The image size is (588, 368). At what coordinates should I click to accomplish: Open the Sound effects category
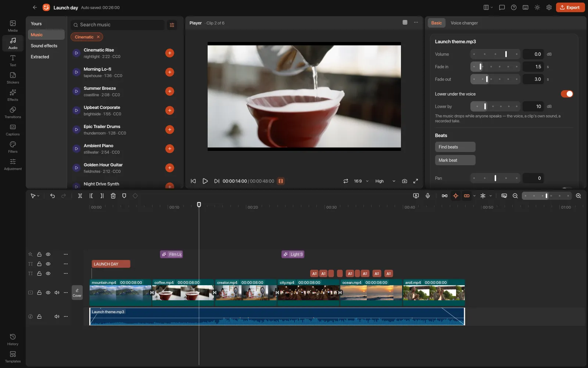click(x=46, y=46)
